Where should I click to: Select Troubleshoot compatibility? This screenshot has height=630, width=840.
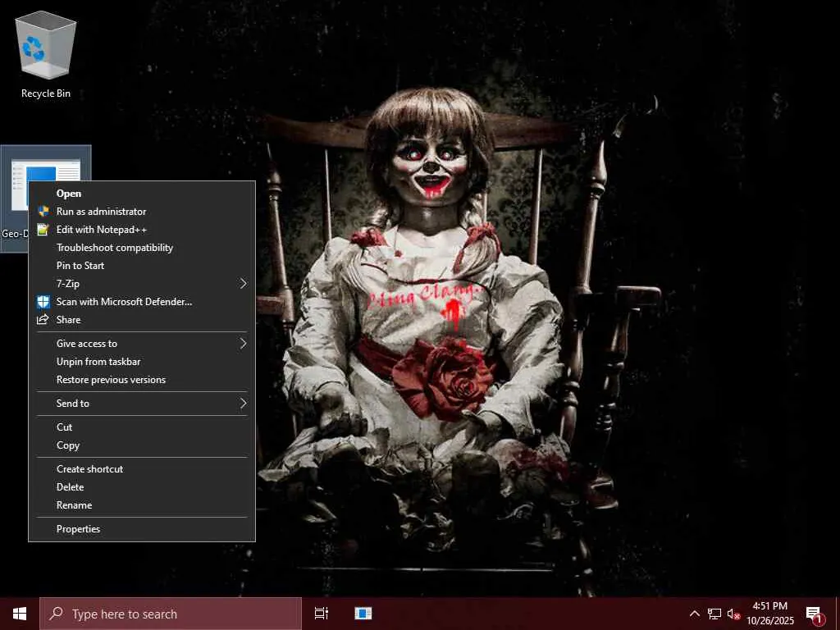coord(142,248)
